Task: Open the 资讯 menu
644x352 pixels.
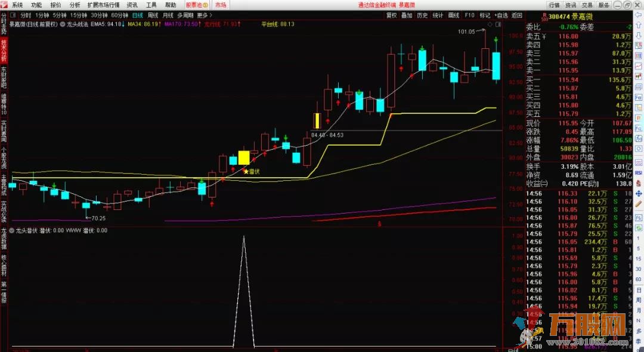Action: click(132, 5)
